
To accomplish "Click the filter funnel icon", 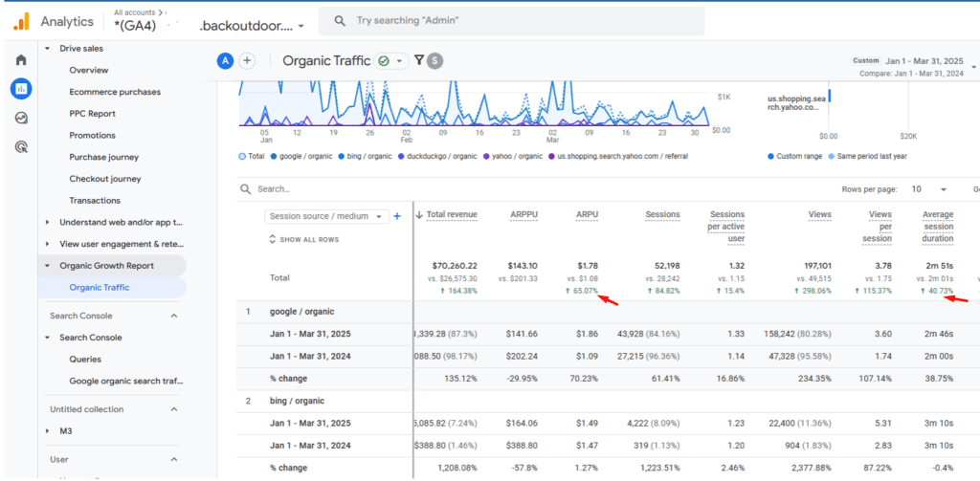I will click(x=418, y=61).
